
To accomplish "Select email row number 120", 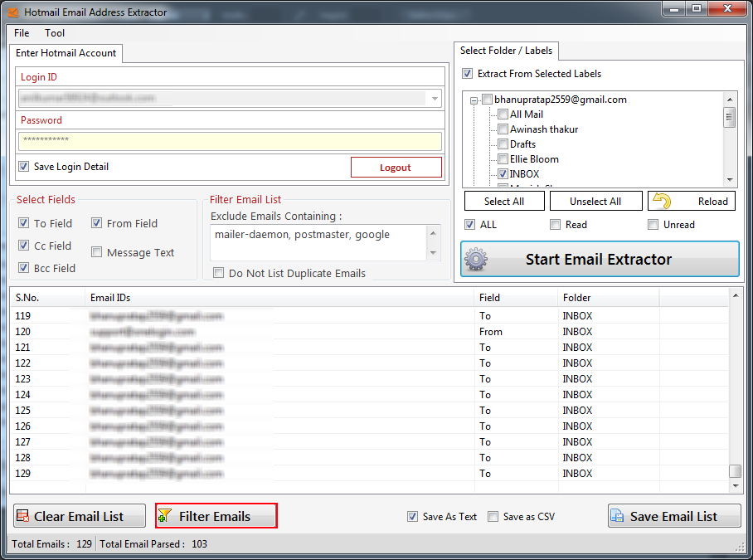I will [369, 331].
